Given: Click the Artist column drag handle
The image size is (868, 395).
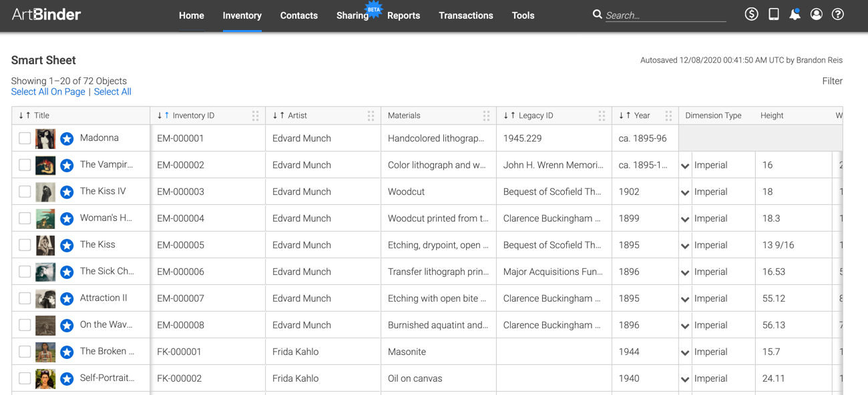Looking at the screenshot, I should pyautogui.click(x=371, y=115).
